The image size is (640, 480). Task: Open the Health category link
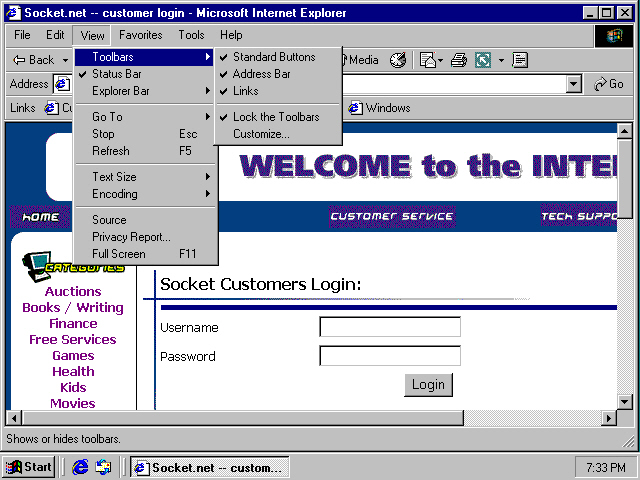pos(73,371)
